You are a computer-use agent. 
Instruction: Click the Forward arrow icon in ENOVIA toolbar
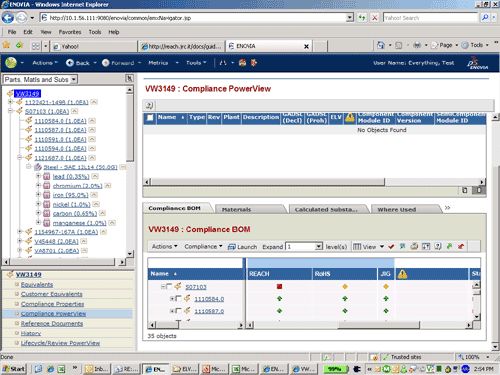tap(105, 63)
